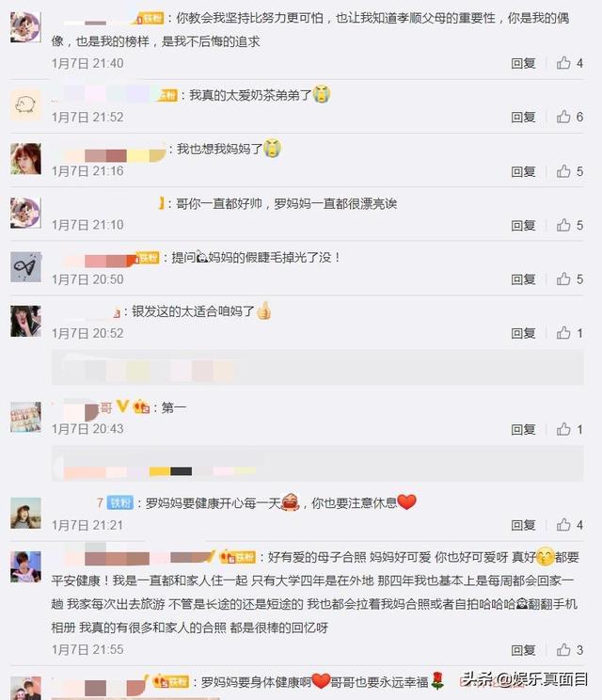
Task: Click the yellow V verified badge
Action: 122,406
